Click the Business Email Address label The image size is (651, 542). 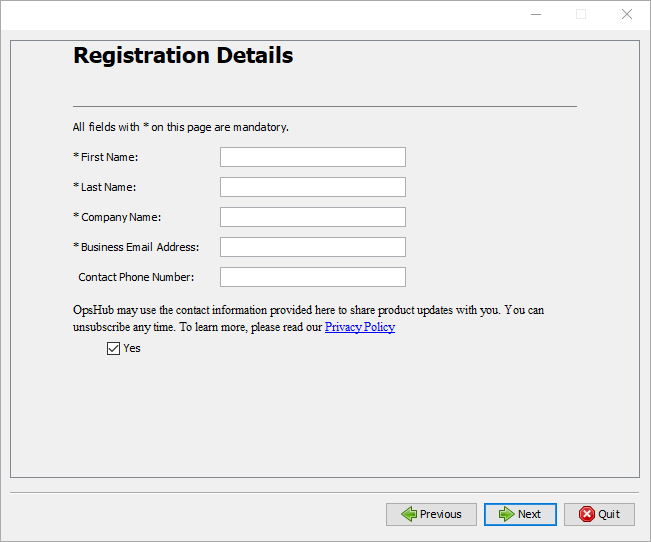coord(139,247)
